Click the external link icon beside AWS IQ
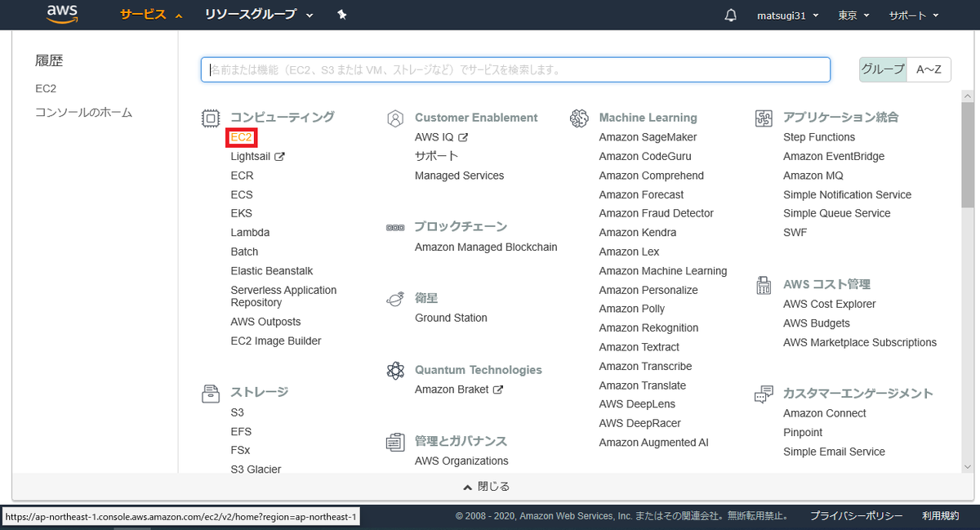 click(x=463, y=137)
